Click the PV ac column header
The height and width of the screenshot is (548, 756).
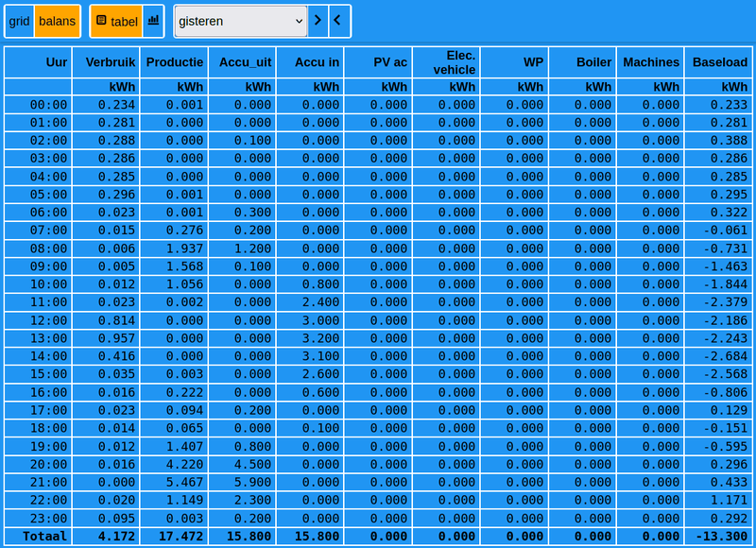click(x=378, y=62)
